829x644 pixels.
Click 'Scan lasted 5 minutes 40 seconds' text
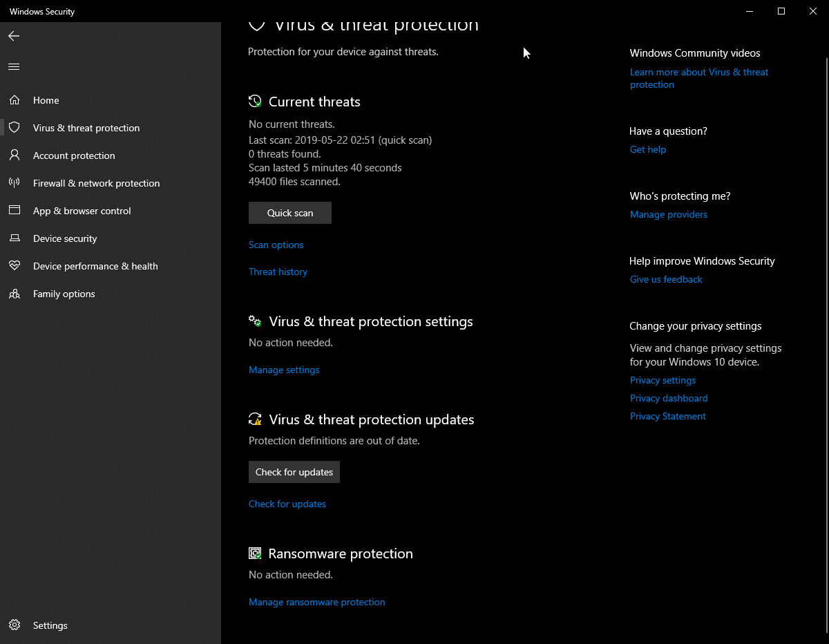click(325, 167)
